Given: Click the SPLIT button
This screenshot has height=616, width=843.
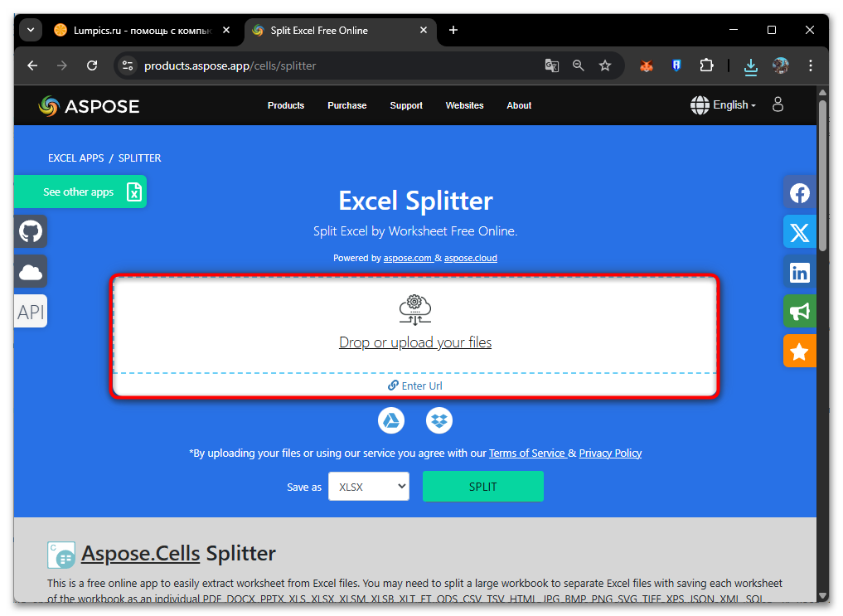Looking at the screenshot, I should coord(482,487).
